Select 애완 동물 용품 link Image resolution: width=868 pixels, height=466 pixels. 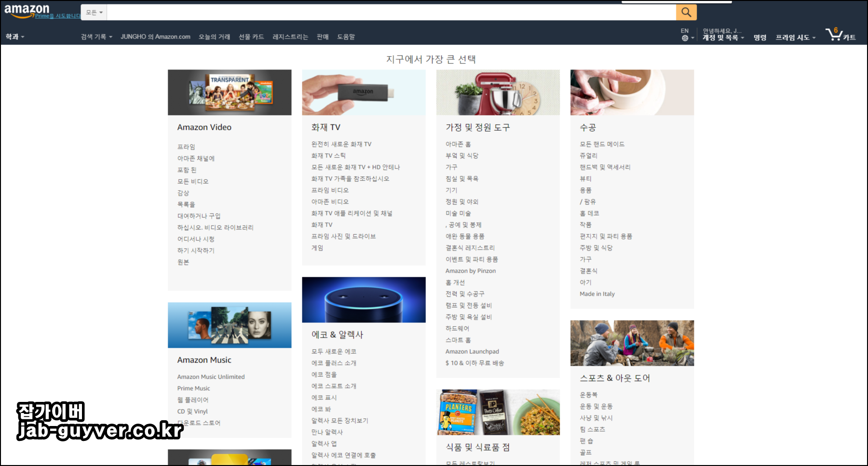pos(465,236)
